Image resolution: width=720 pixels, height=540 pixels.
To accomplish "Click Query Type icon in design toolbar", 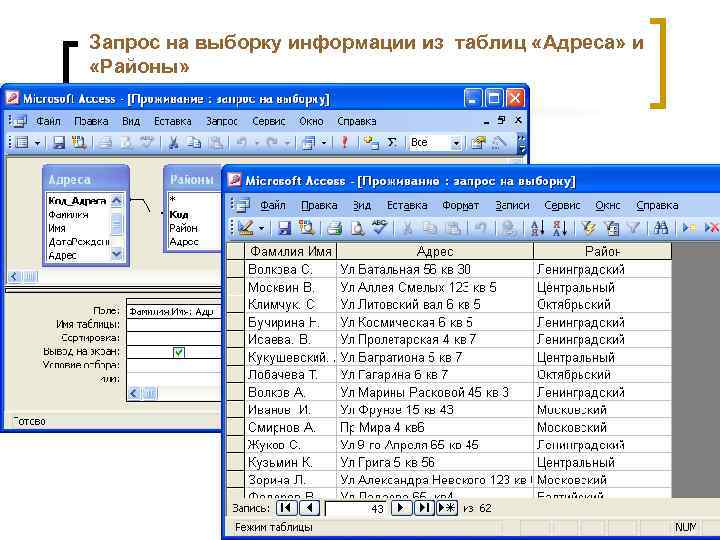I will (x=308, y=143).
